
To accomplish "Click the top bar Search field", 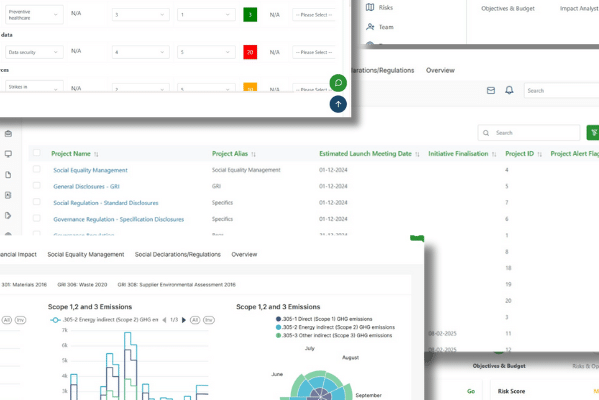I will click(x=561, y=91).
